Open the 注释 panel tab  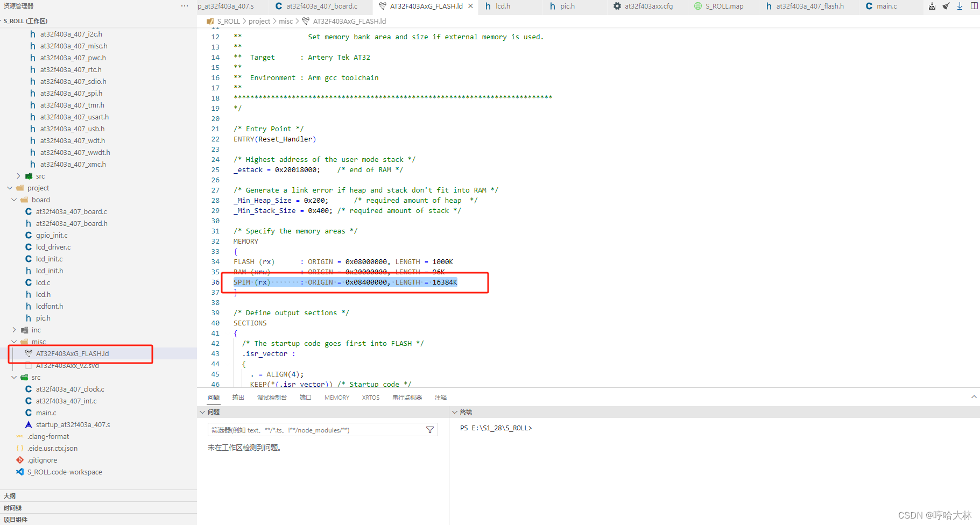click(x=441, y=398)
